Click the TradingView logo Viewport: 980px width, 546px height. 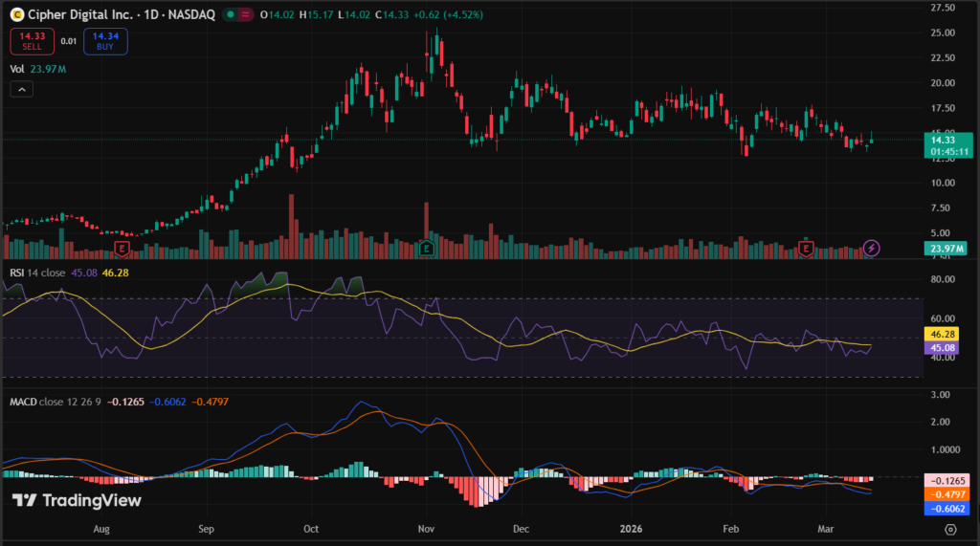77,500
